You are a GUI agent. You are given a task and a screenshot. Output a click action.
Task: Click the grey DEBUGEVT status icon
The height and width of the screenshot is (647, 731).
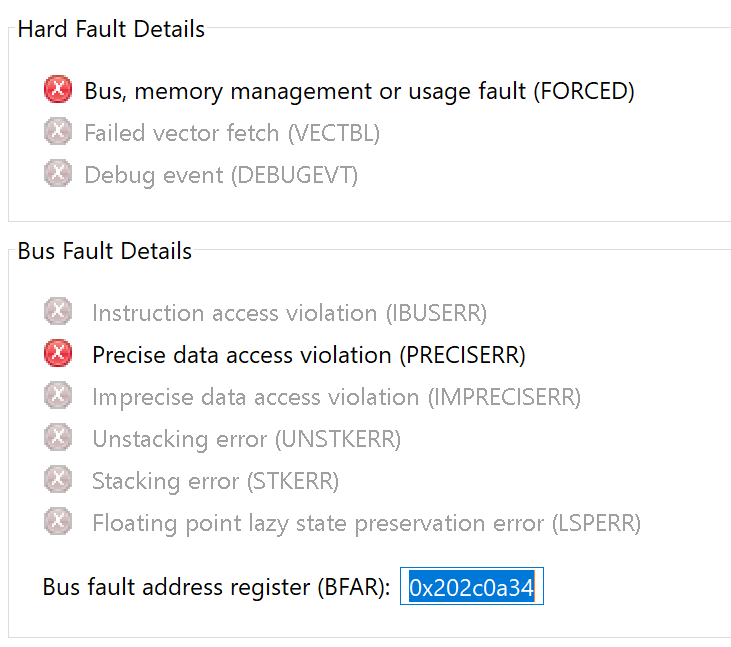point(58,173)
